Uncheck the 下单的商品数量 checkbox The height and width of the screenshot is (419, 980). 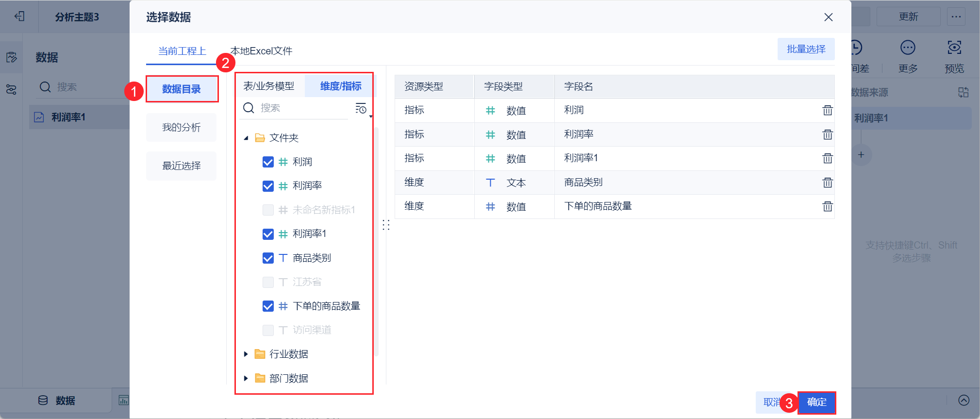[x=268, y=306]
